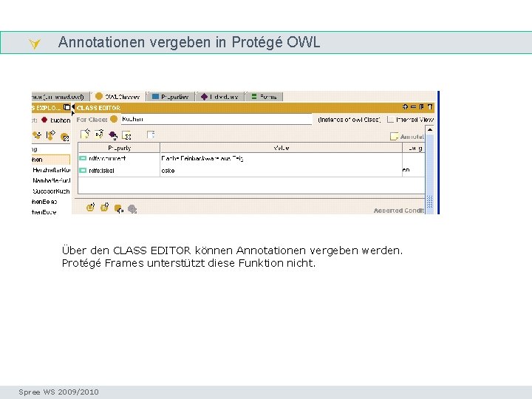Click the delete class icon in explorer

(64, 137)
